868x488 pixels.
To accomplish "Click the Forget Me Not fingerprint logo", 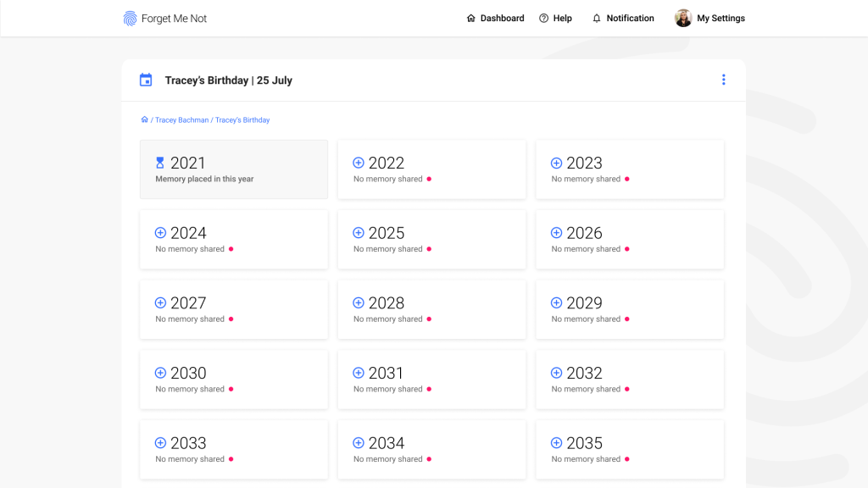I will pos(130,19).
